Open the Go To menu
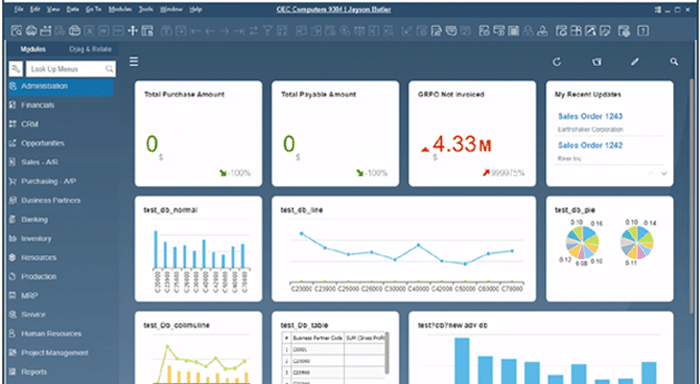Image resolution: width=700 pixels, height=384 pixels. (93, 9)
